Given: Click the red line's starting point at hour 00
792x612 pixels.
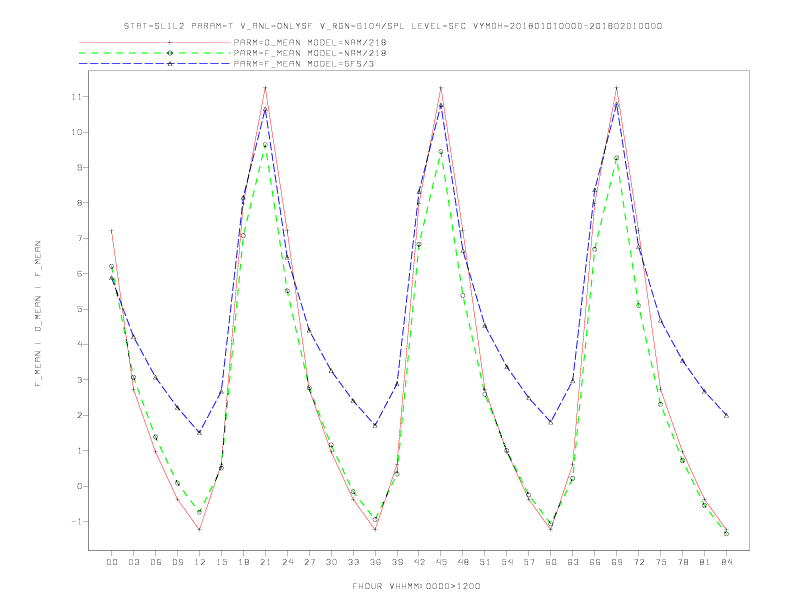Looking at the screenshot, I should [112, 231].
